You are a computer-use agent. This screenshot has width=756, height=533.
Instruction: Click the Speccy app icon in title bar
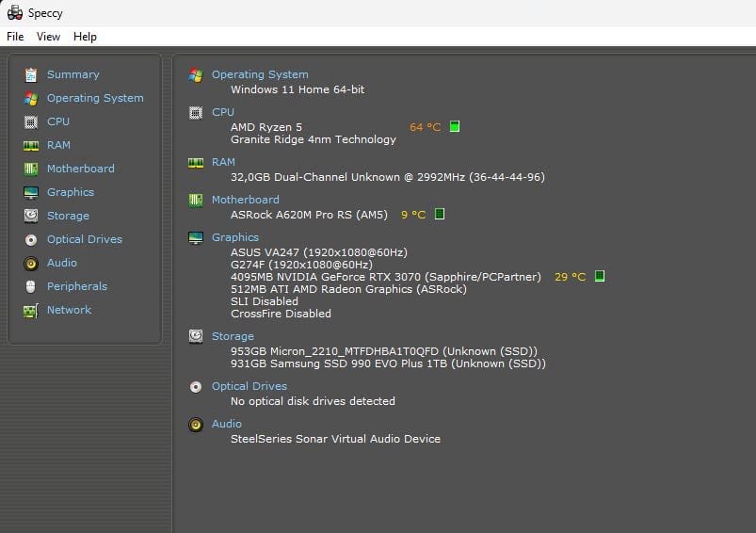pyautogui.click(x=14, y=12)
